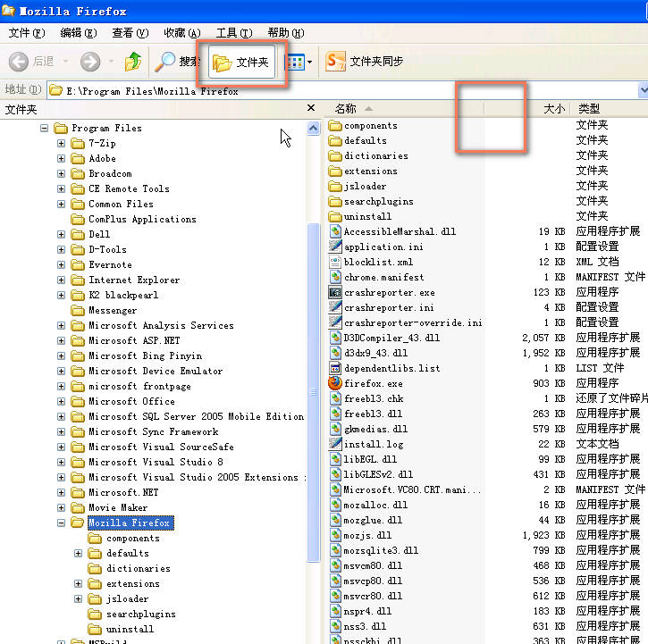Select the gkmedias.dll file name
648x644 pixels.
coord(375,430)
